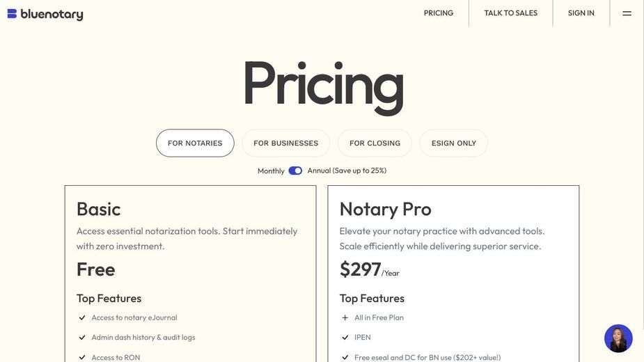Click the bluenotary wordmark text
644x362 pixels.
click(x=52, y=15)
